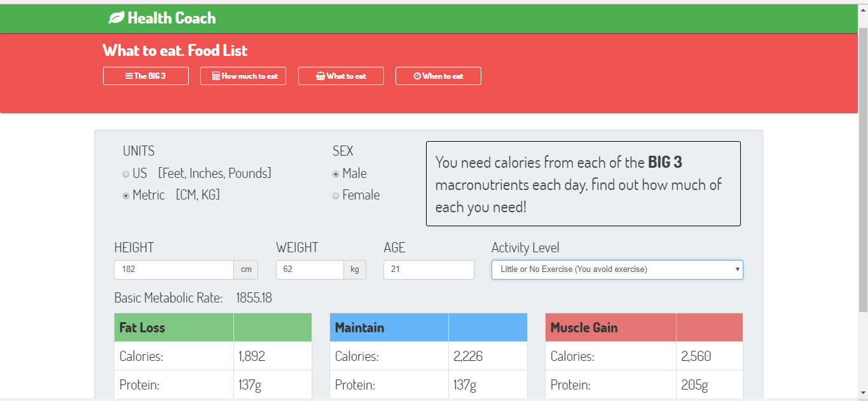Click the weight input field
The height and width of the screenshot is (401, 868).
(310, 269)
